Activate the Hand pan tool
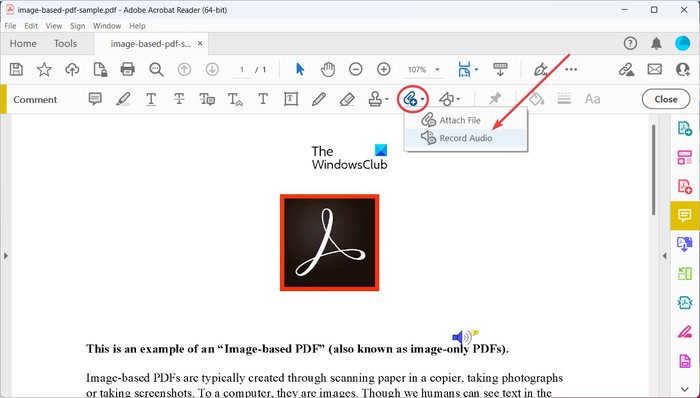 (328, 69)
